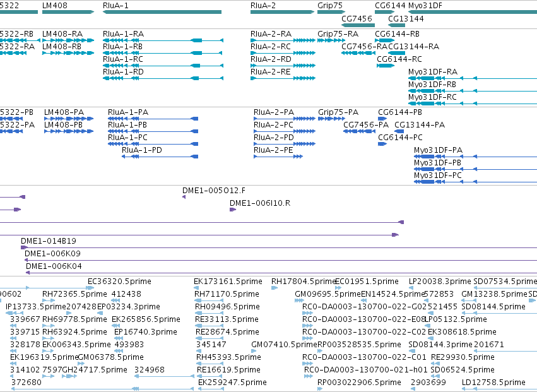Image resolution: width=537 pixels, height=392 pixels.
Task: Click the Grip75-PA coding sequence label
Action: 338,112
